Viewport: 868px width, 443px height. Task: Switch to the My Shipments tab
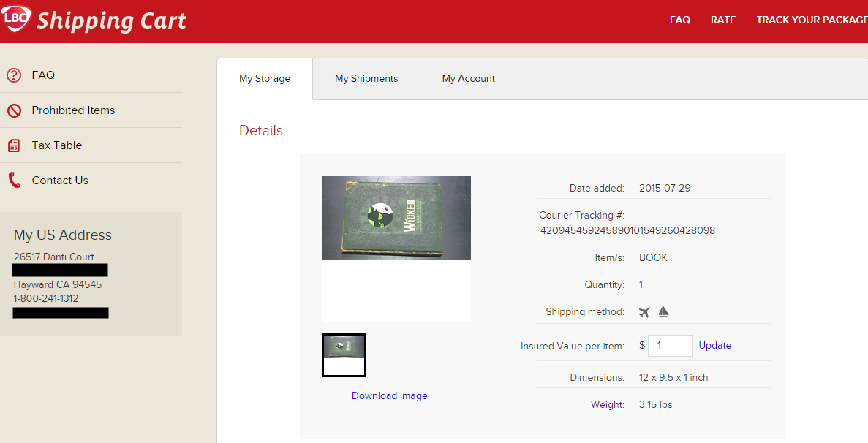coord(366,78)
